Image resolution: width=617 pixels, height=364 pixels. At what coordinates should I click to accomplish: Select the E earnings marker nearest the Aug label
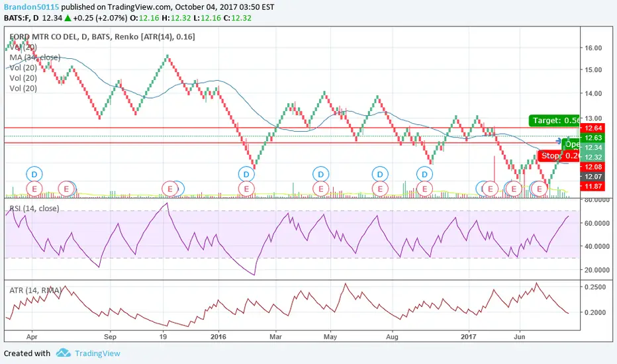[380, 189]
